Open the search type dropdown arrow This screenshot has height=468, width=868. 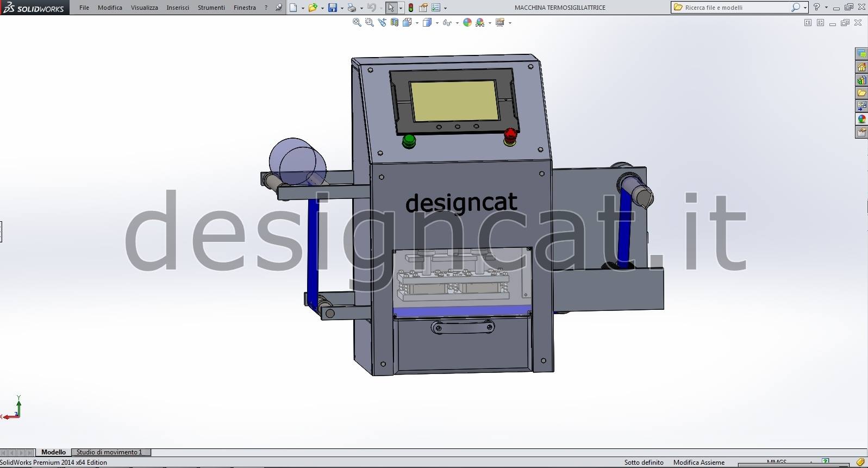pyautogui.click(x=805, y=8)
